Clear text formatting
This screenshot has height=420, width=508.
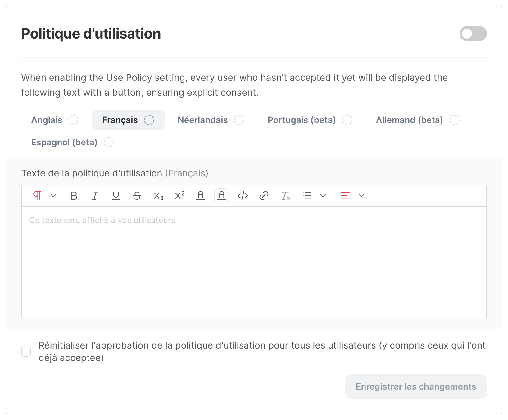tap(286, 196)
